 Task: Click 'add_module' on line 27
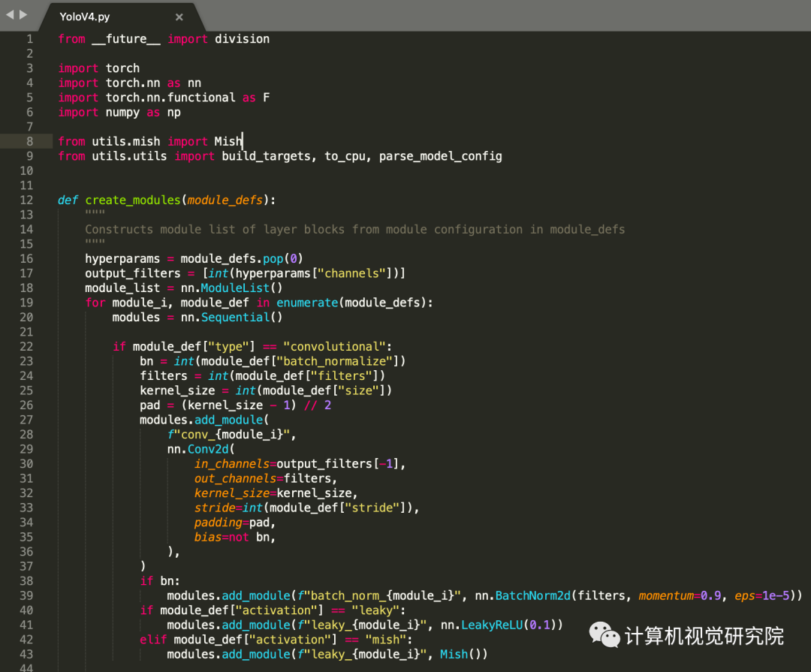228,420
